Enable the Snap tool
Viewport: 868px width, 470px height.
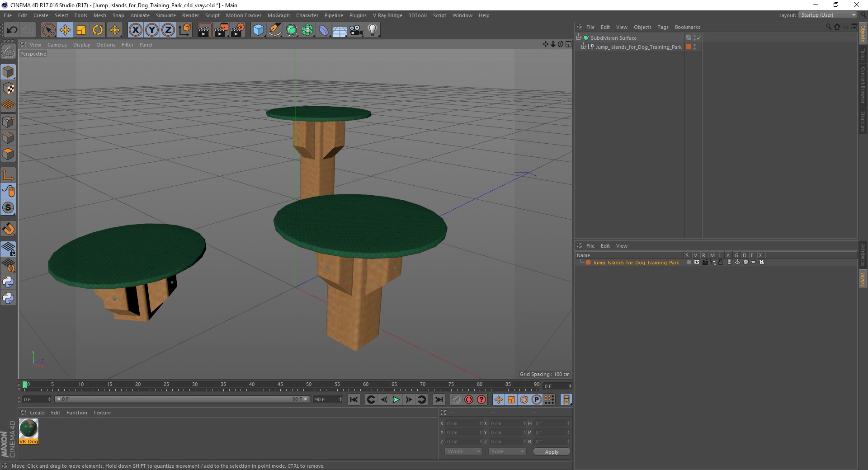[8, 229]
